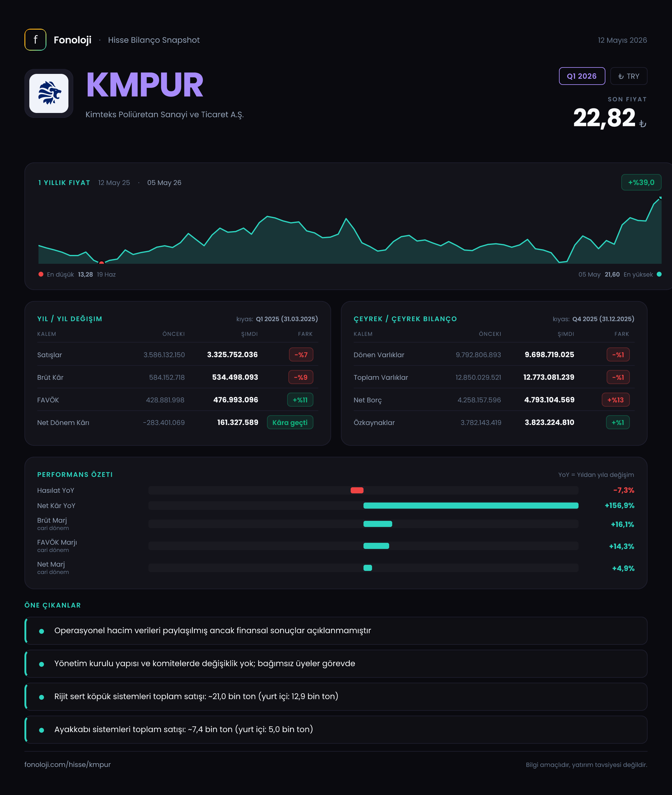This screenshot has height=795, width=672.
Task: Click the -%7 badge in Satışlar row
Action: point(301,354)
